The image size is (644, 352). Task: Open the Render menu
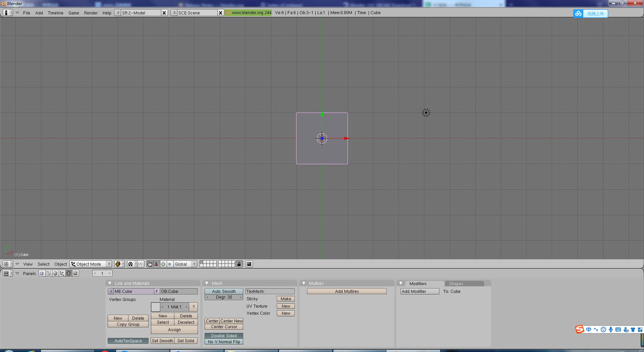point(91,13)
